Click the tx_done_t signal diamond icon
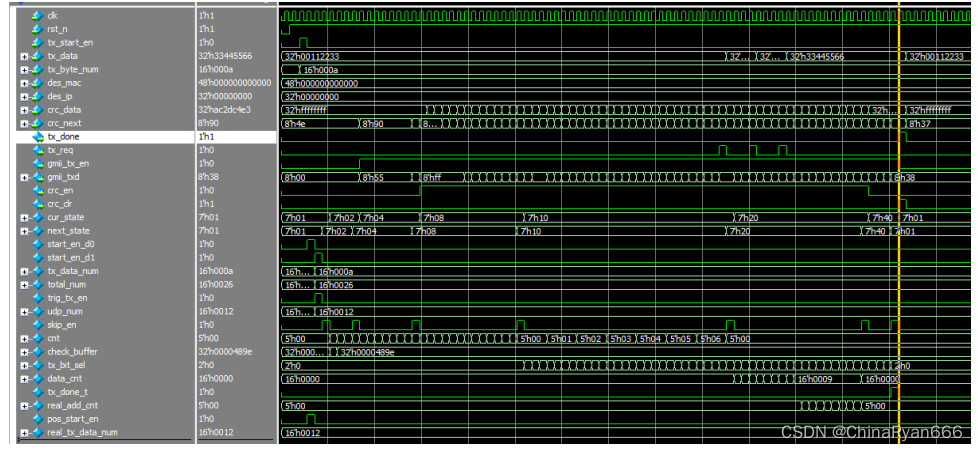 tap(37, 392)
